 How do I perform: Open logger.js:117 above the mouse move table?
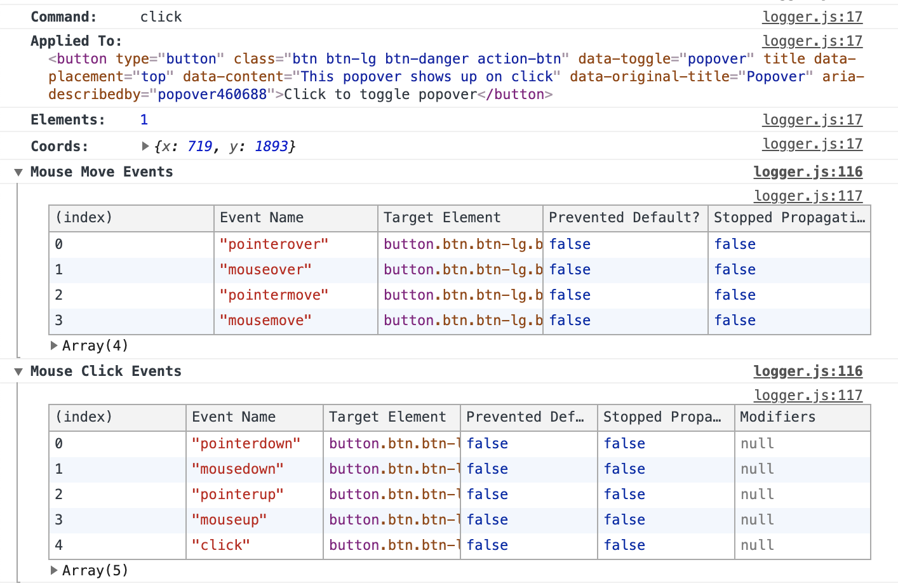coord(808,196)
